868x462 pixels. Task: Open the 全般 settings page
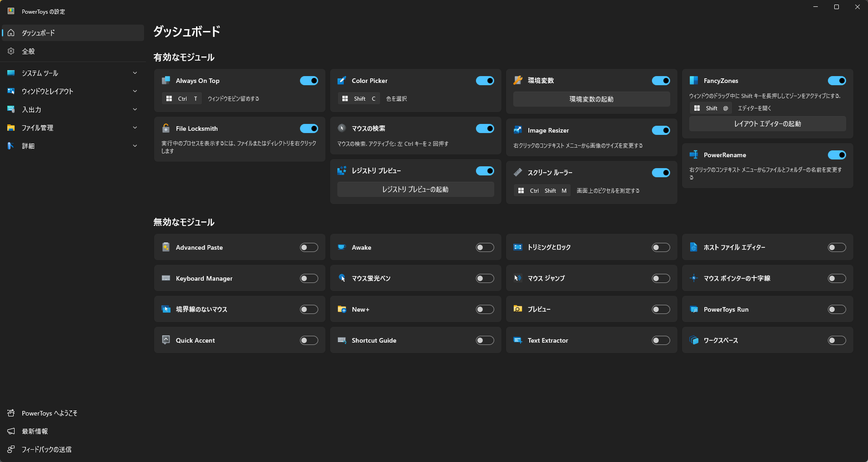pyautogui.click(x=73, y=51)
